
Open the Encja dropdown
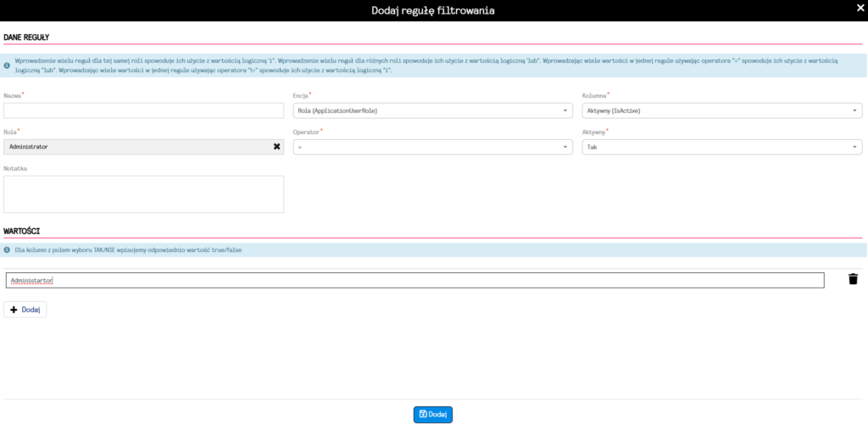(432, 110)
